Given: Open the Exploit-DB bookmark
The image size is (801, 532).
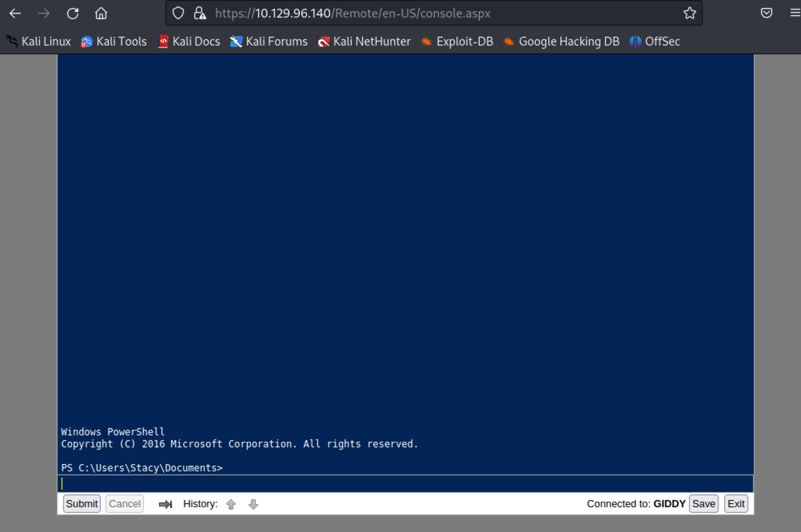Looking at the screenshot, I should click(x=457, y=42).
